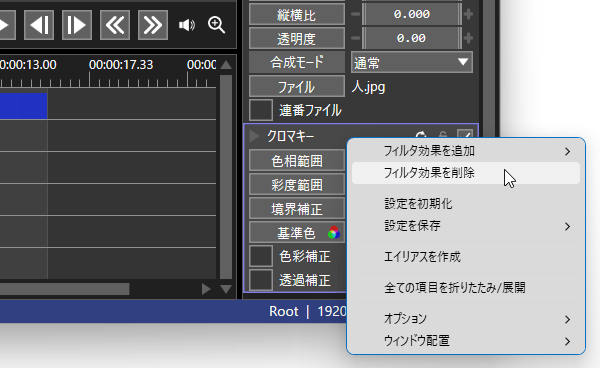Open the 基準色 color picker icon
The width and height of the screenshot is (600, 368).
334,233
